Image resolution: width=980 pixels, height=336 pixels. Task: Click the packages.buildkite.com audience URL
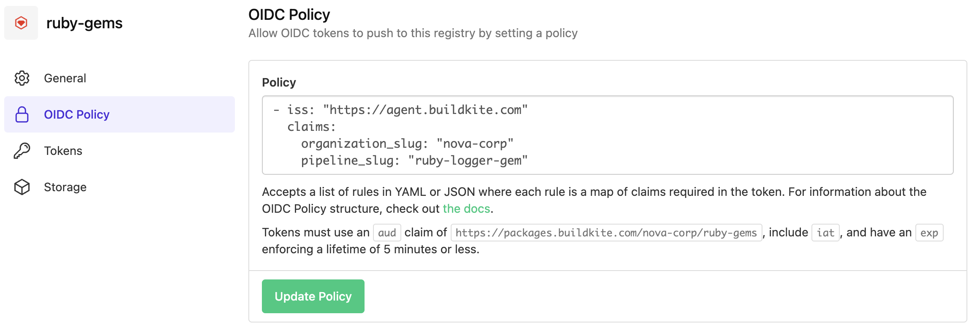point(606,233)
